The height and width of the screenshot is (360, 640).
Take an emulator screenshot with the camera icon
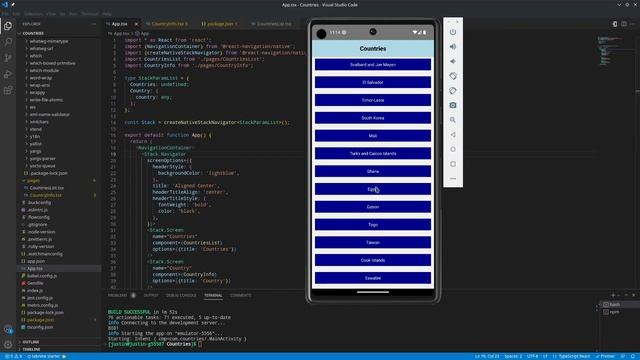point(453,105)
